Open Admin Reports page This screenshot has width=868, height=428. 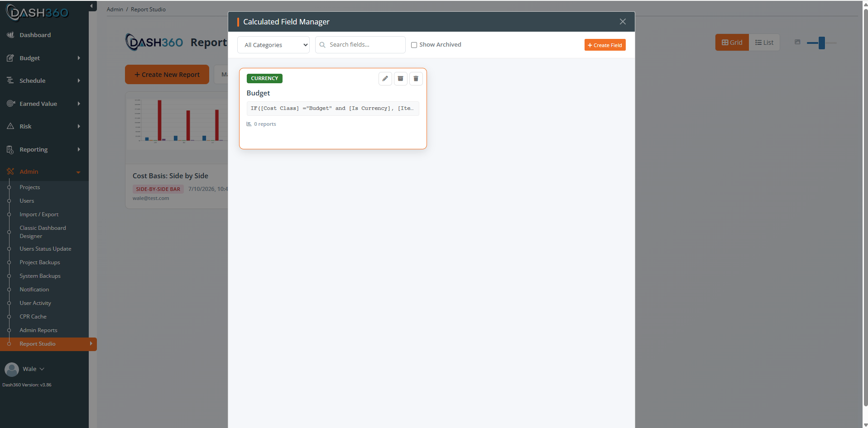click(x=38, y=330)
